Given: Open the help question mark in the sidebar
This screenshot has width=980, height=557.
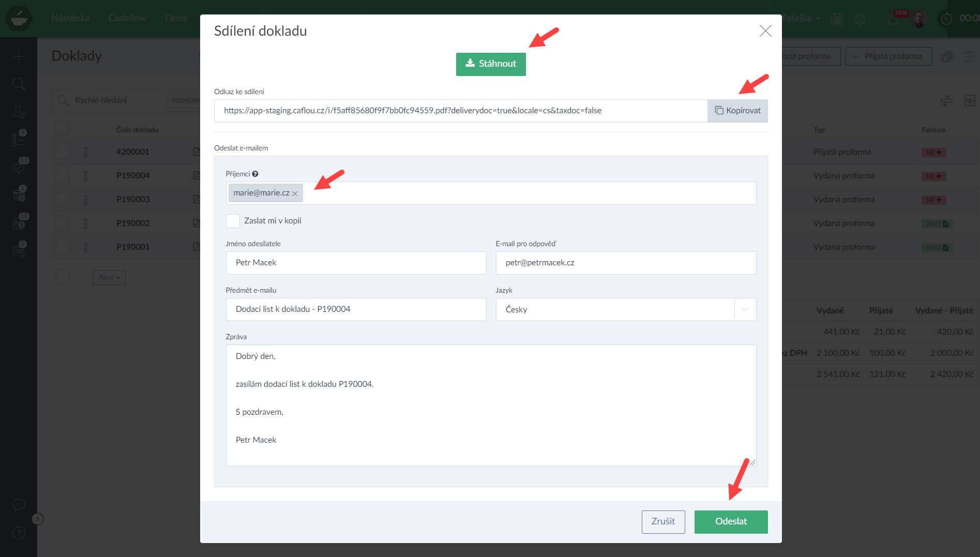Looking at the screenshot, I should click(19, 533).
